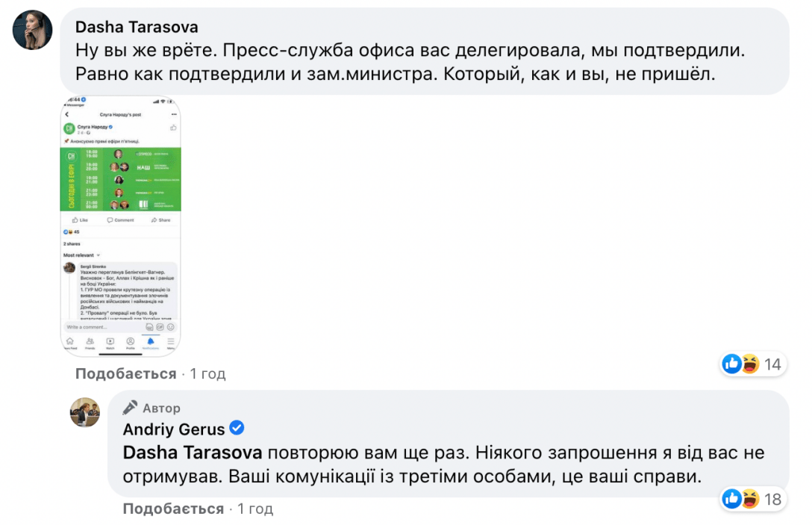The height and width of the screenshot is (525, 812).
Task: Click the '1 год' timestamp under Gerus's reply
Action: pyautogui.click(x=255, y=509)
